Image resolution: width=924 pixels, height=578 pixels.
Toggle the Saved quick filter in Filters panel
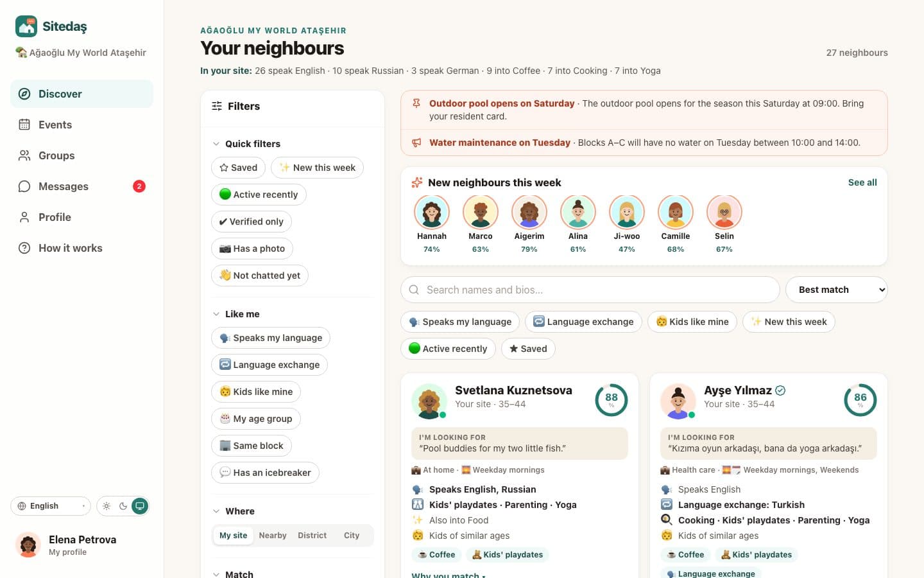coord(238,168)
